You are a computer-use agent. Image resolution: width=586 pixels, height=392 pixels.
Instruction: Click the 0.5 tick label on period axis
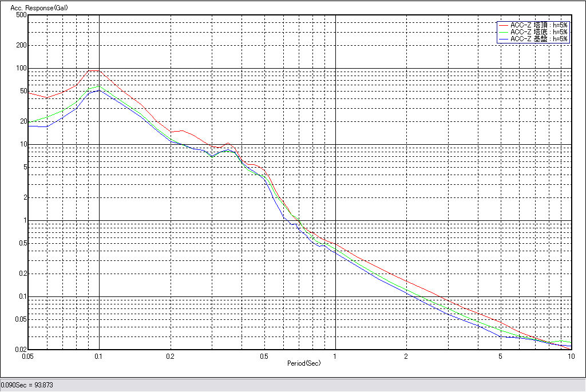[264, 356]
